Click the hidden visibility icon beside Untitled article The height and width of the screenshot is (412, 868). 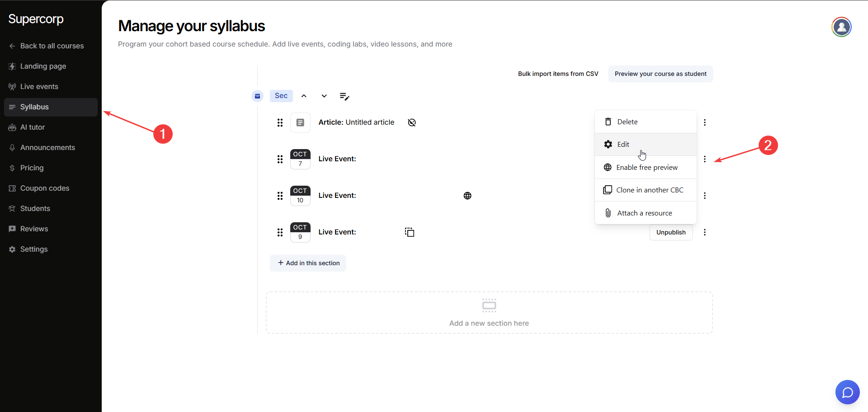point(411,122)
